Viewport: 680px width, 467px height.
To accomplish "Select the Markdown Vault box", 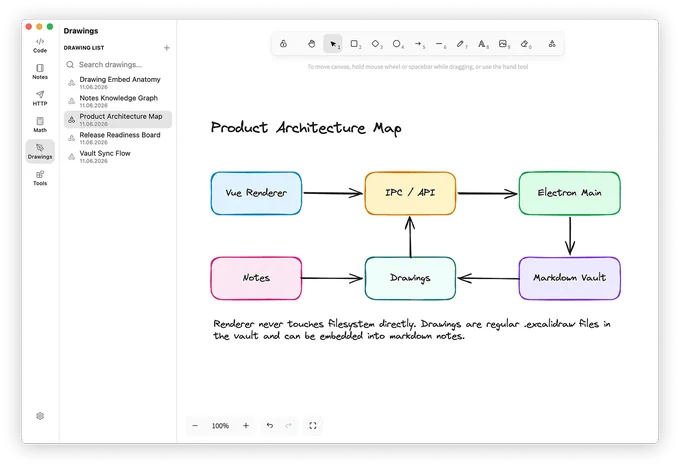I will pos(569,278).
